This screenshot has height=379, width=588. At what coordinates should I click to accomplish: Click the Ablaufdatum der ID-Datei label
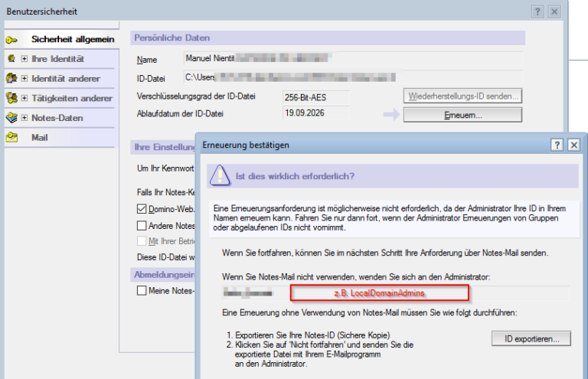180,113
